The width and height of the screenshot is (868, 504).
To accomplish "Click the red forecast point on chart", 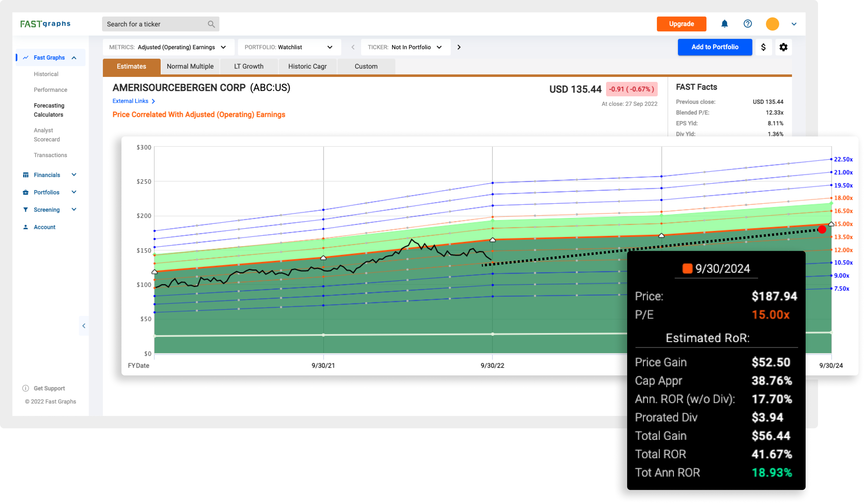I will pyautogui.click(x=822, y=230).
